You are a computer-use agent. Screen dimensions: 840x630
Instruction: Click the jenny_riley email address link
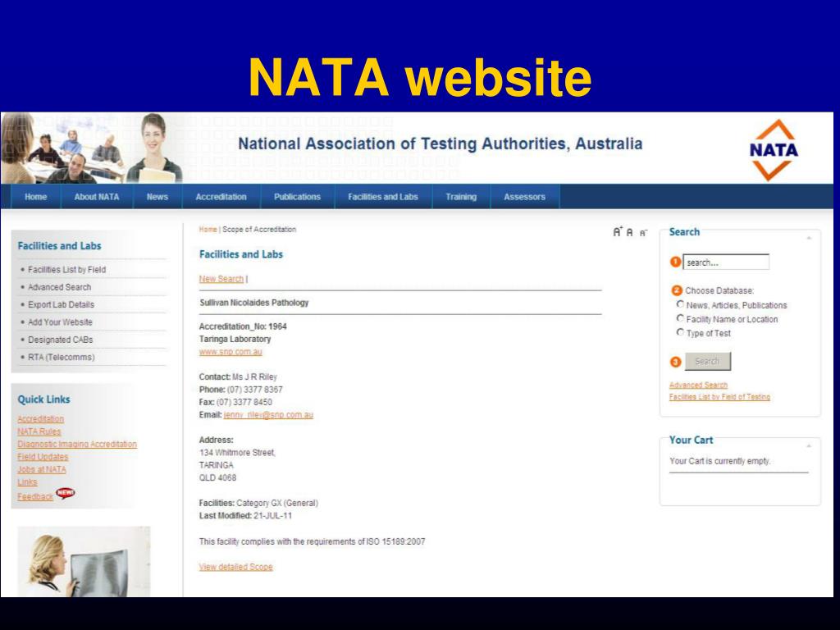[268, 414]
